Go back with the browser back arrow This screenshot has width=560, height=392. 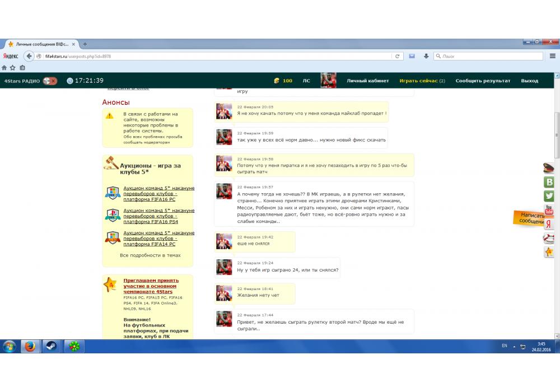click(x=29, y=56)
